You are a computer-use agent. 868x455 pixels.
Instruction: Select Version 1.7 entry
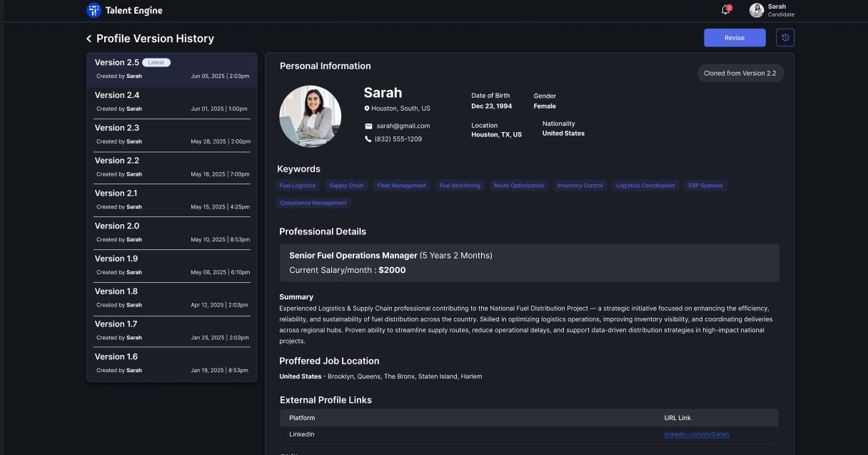pos(172,331)
